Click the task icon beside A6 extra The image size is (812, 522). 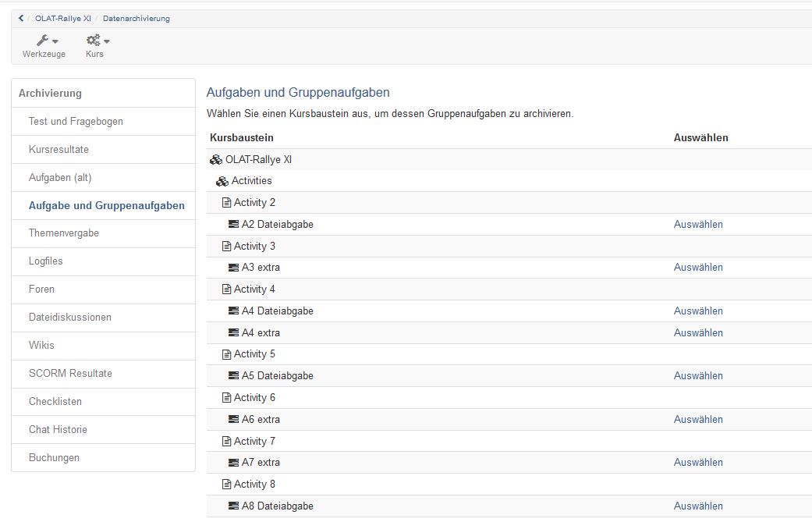point(233,420)
